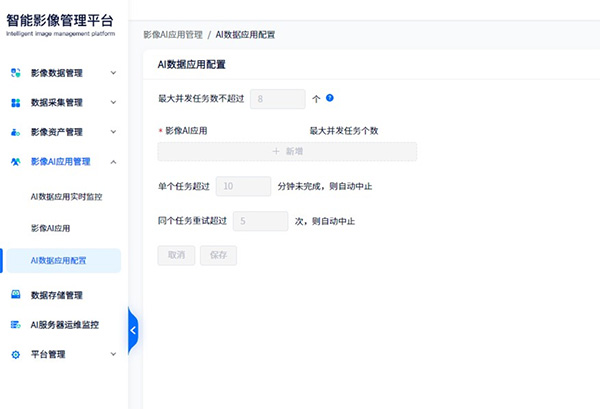The image size is (600, 409).
Task: Click the 数据采集管理 grid icon
Action: (16, 102)
